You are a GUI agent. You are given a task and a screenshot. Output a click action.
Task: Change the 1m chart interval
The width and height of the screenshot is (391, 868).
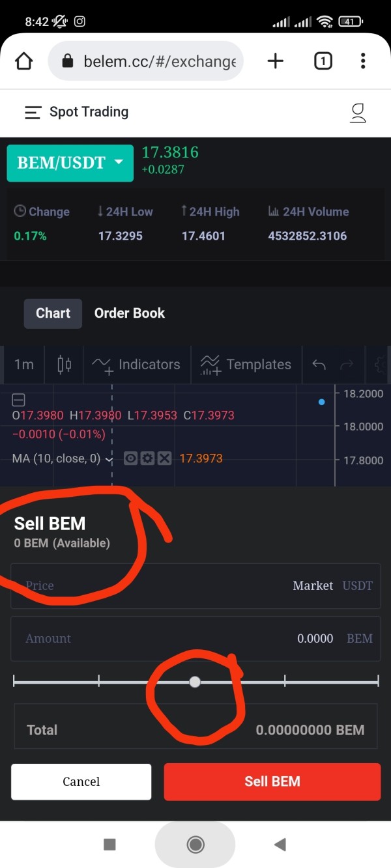[x=24, y=364]
